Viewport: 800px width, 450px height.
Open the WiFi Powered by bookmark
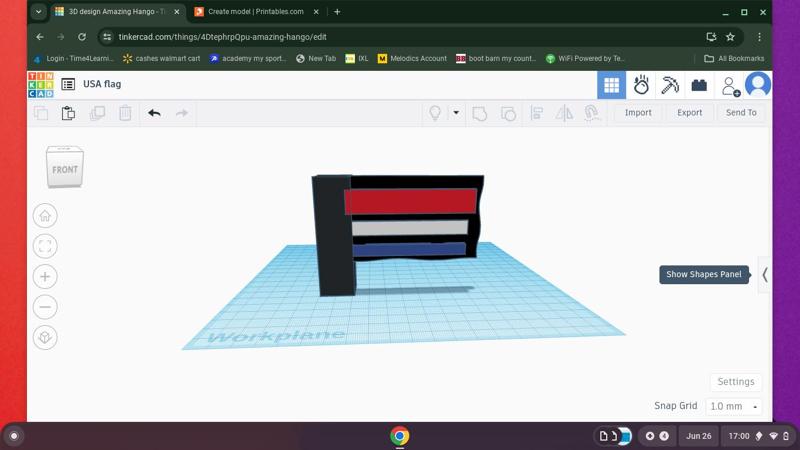click(585, 59)
